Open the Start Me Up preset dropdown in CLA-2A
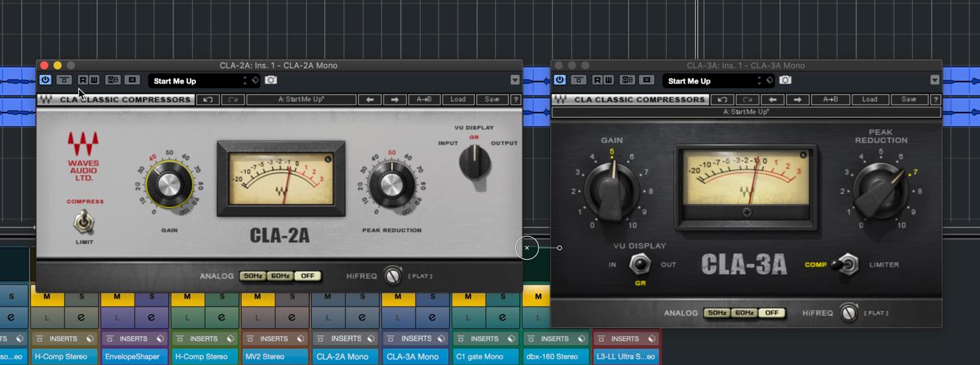This screenshot has width=980, height=365. pos(199,81)
